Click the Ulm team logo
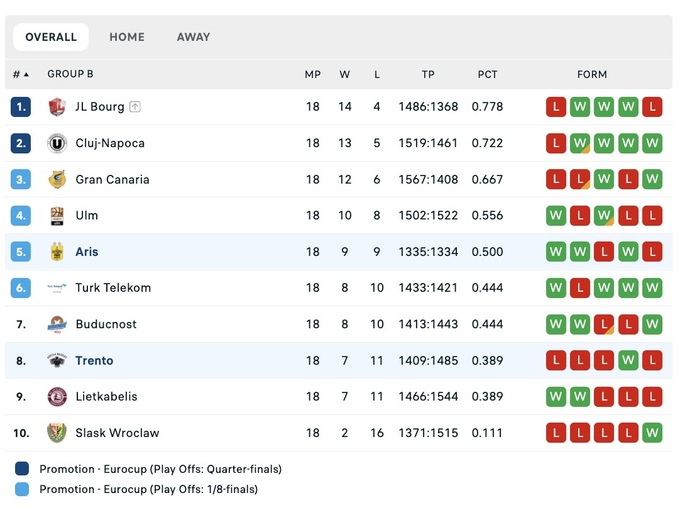 (57, 216)
